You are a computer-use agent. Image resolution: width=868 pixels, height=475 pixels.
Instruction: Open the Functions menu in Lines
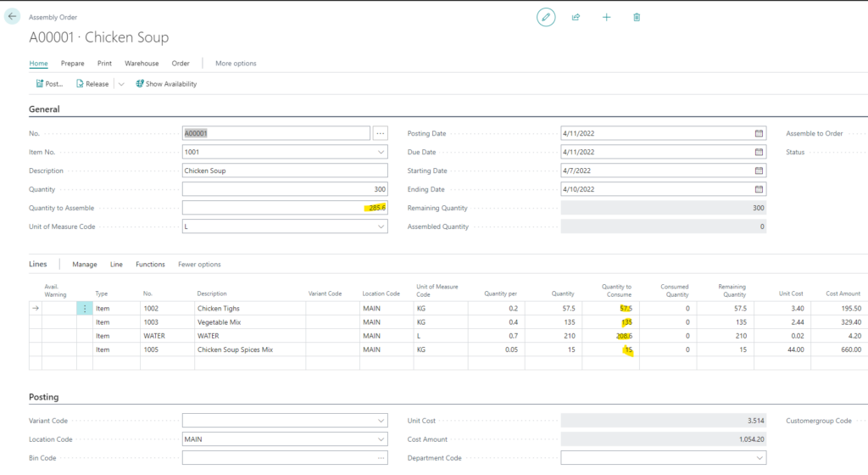(x=150, y=265)
